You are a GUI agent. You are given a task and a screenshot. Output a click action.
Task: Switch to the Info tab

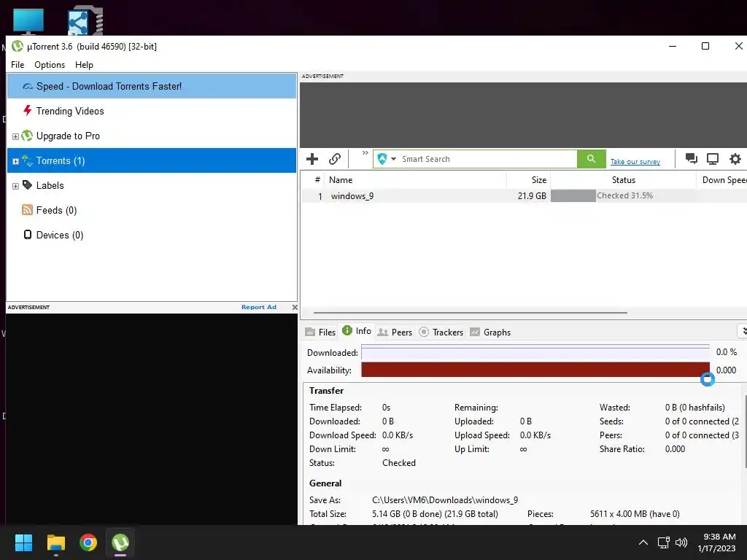click(x=356, y=331)
